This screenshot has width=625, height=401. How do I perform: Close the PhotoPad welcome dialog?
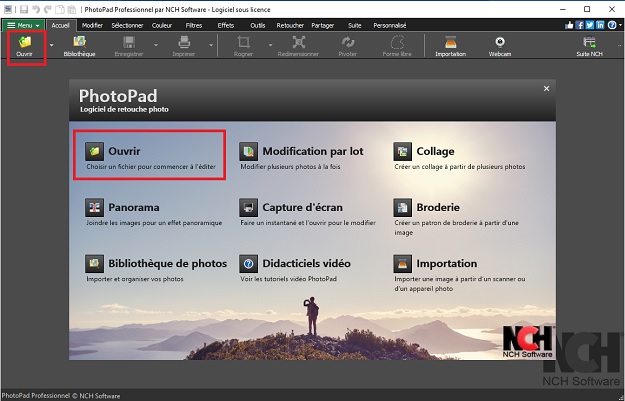click(x=546, y=88)
